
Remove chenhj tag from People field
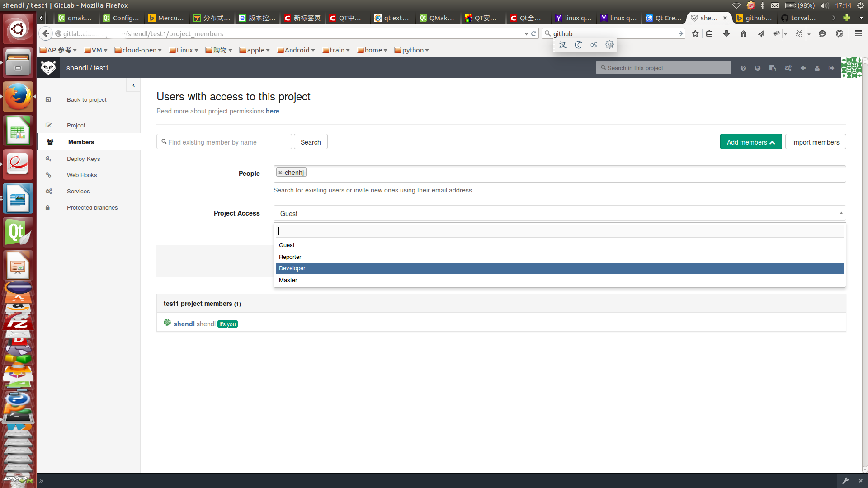280,173
